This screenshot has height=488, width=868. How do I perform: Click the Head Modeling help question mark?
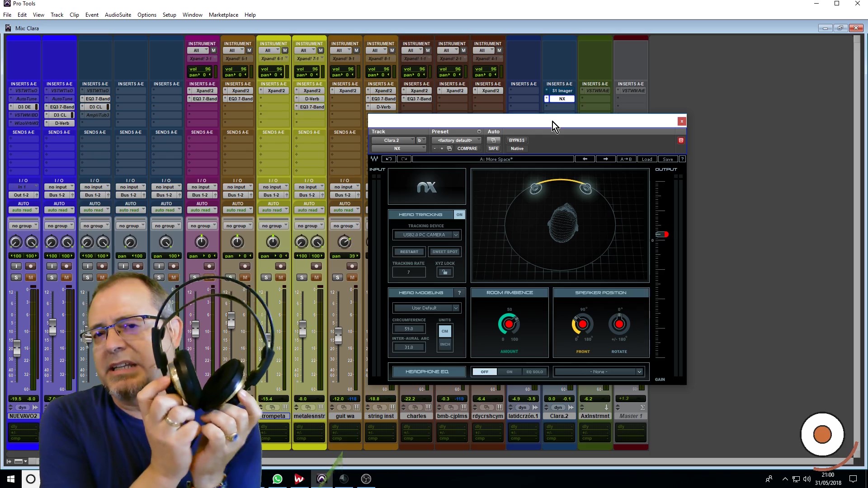(459, 293)
